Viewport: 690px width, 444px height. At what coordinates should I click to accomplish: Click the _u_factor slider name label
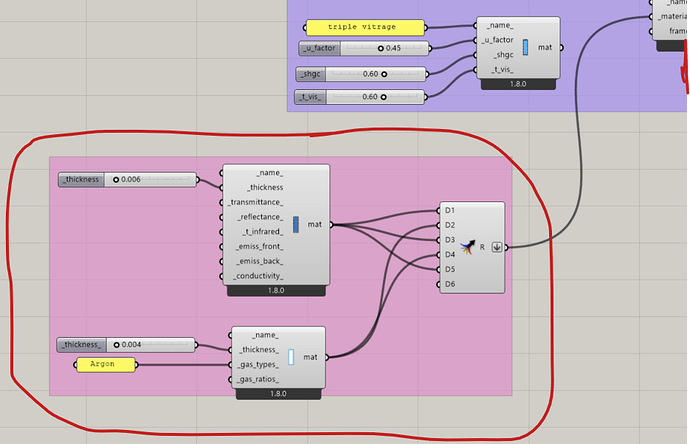click(319, 48)
